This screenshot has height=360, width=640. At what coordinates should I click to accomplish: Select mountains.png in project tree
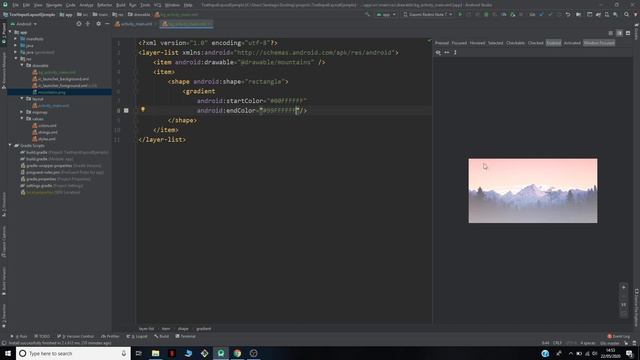tap(52, 92)
